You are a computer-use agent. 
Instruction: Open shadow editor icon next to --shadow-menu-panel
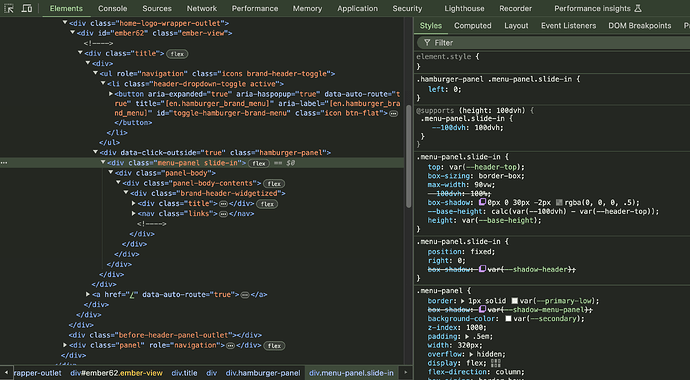(x=482, y=310)
